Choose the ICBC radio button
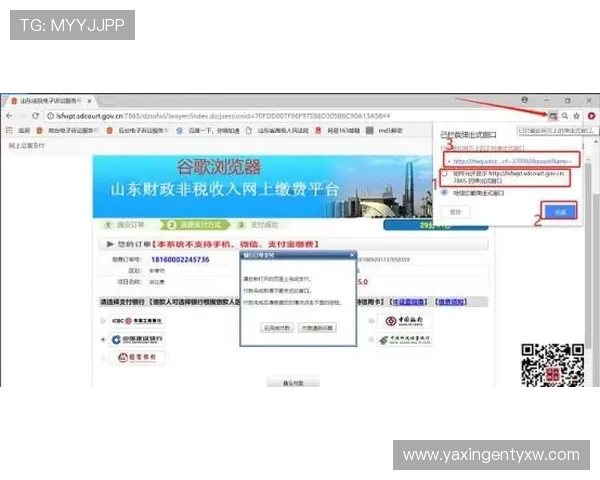 click(x=103, y=321)
